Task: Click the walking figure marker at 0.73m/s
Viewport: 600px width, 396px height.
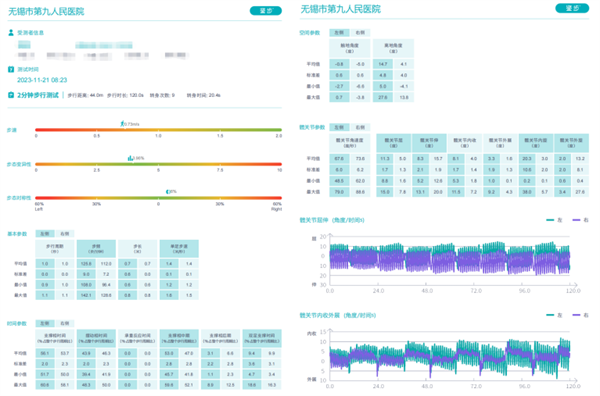Action: pos(122,124)
